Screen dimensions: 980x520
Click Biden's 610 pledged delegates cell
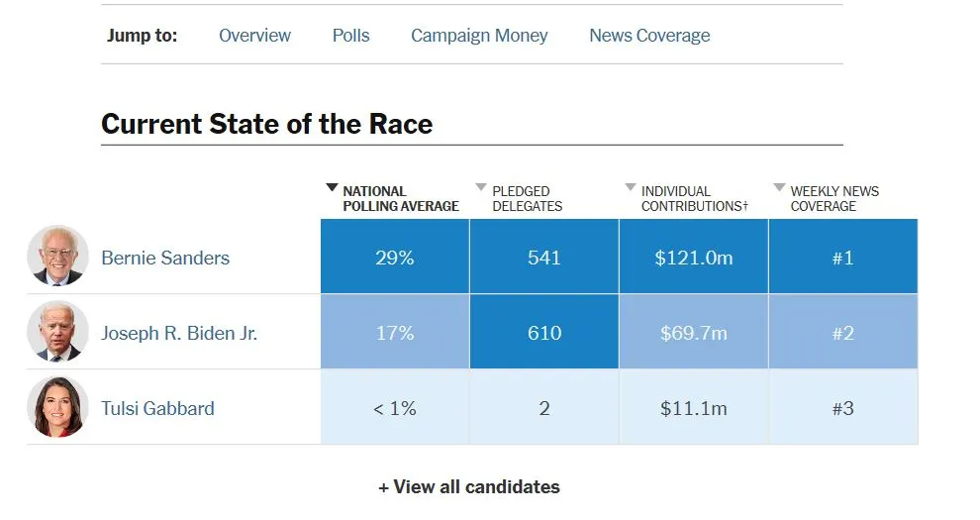click(543, 333)
